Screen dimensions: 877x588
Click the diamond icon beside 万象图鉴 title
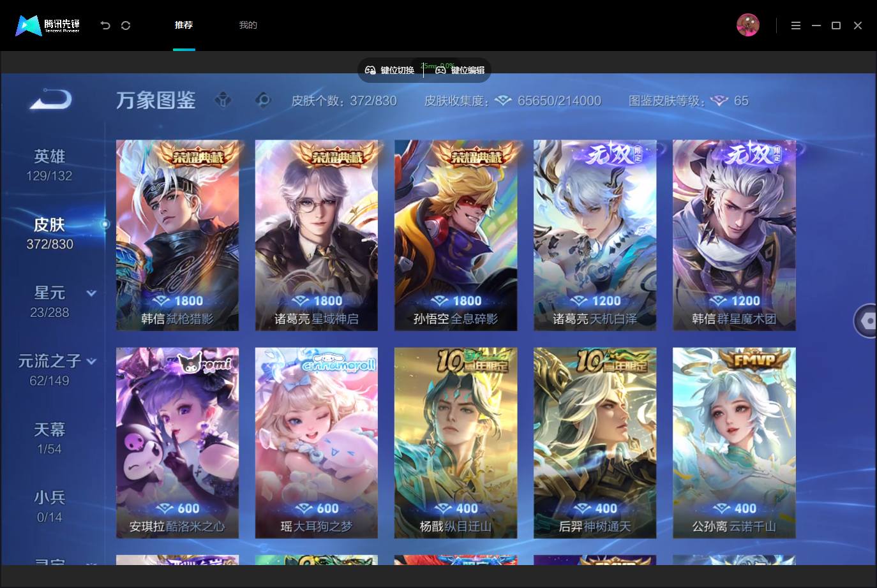click(223, 100)
